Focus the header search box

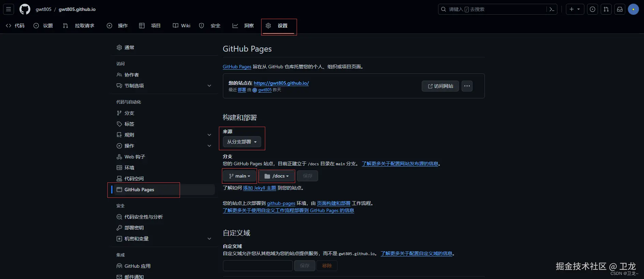click(493, 9)
